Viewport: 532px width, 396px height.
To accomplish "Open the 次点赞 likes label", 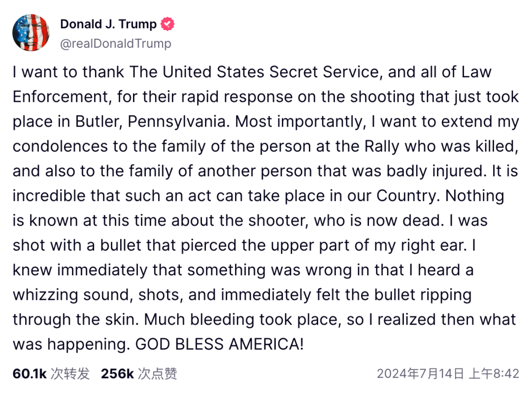I will tap(158, 374).
